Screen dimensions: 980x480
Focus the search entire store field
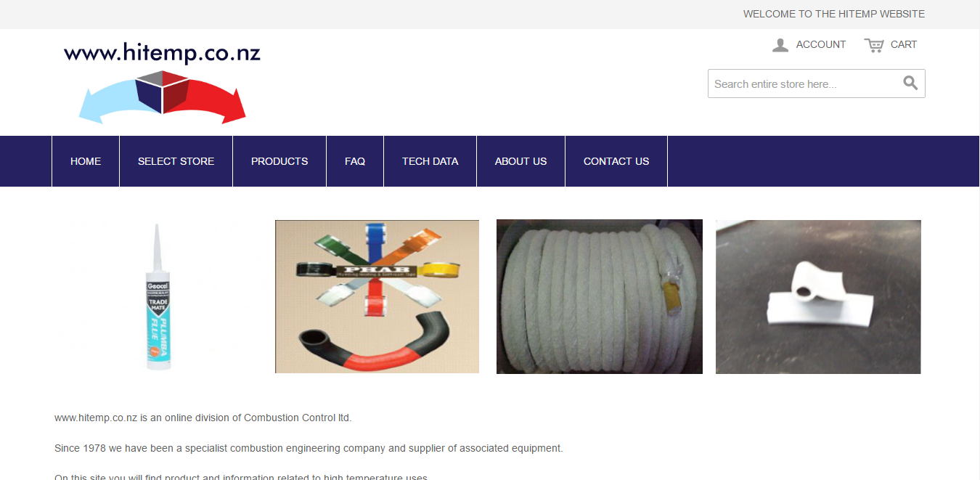[806, 84]
